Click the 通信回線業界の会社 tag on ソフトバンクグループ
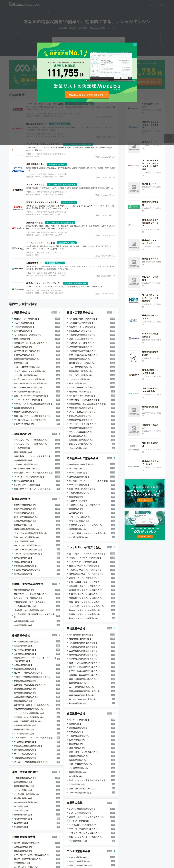The height and width of the screenshot is (868, 174). point(67,243)
